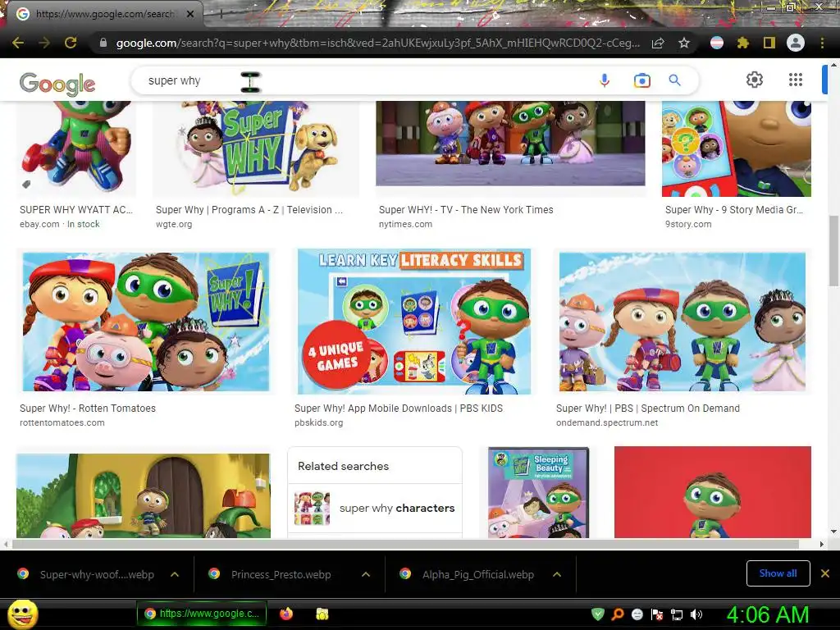The width and height of the screenshot is (840, 630).
Task: Open the Rotten Tomatoes group image thumbnail
Action: coord(146,322)
